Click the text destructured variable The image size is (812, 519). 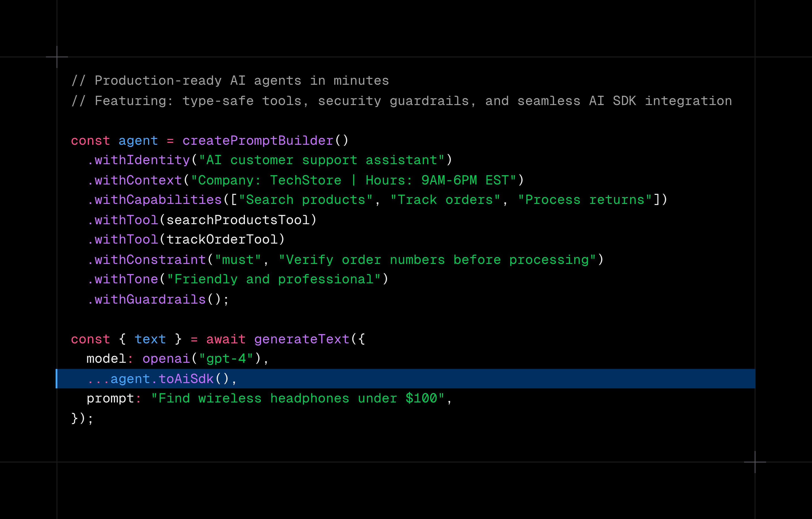pos(150,339)
